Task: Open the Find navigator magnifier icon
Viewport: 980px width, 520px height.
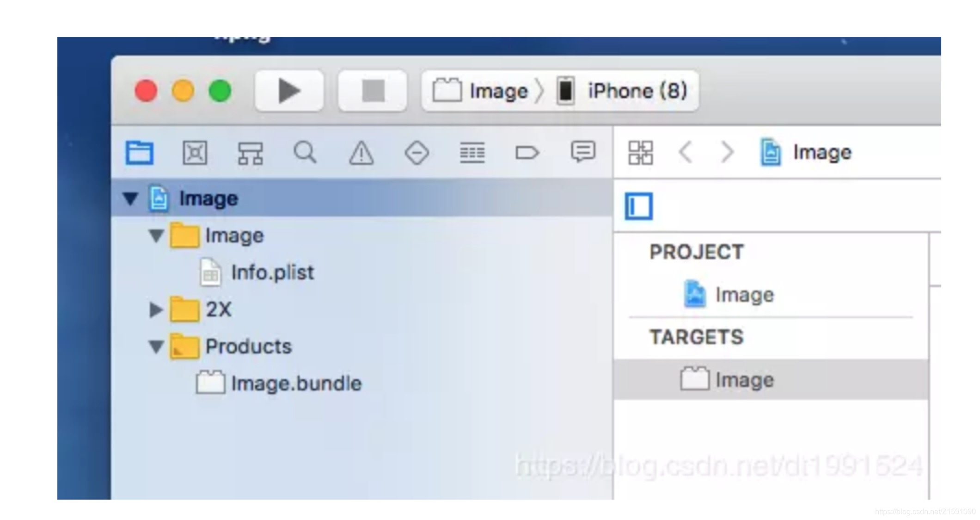Action: click(305, 152)
